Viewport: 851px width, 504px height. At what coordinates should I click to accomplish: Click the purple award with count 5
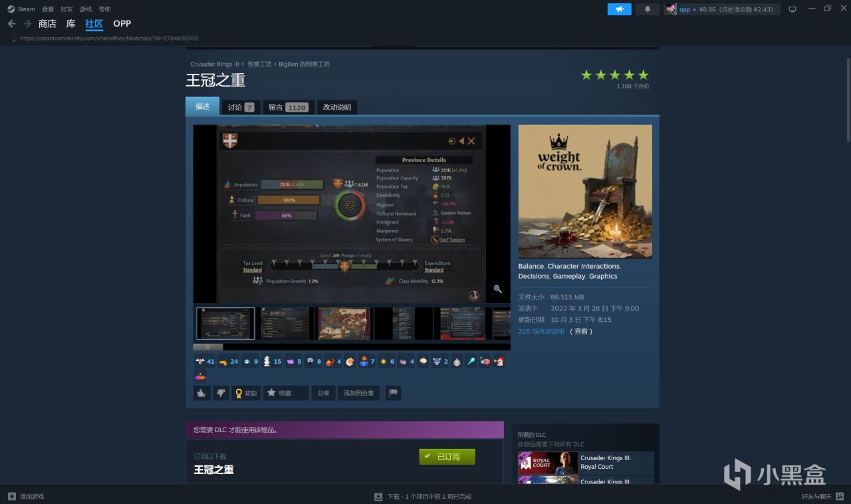tap(293, 362)
